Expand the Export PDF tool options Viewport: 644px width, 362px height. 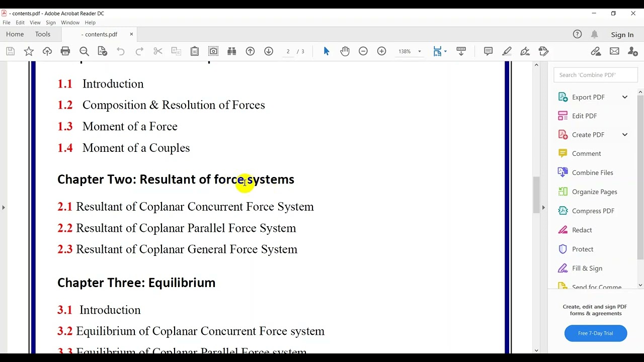[625, 97]
